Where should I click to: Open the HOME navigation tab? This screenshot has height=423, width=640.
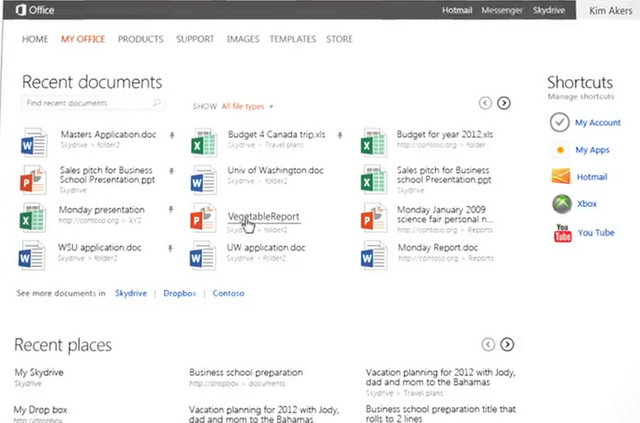pos(35,39)
